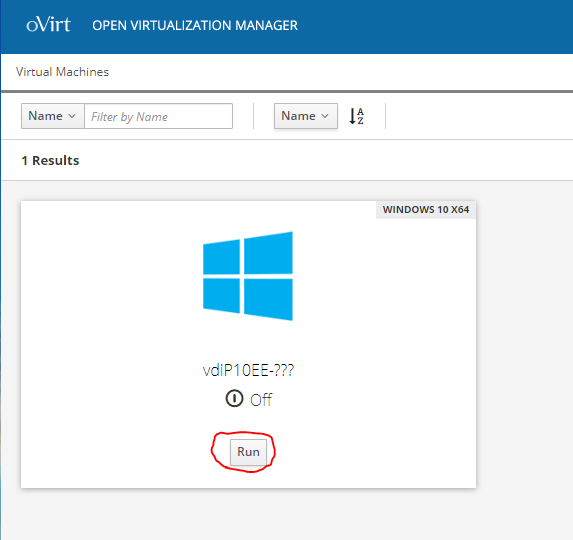
Task: Run the vdiP10EE virtual machine
Action: pos(248,452)
